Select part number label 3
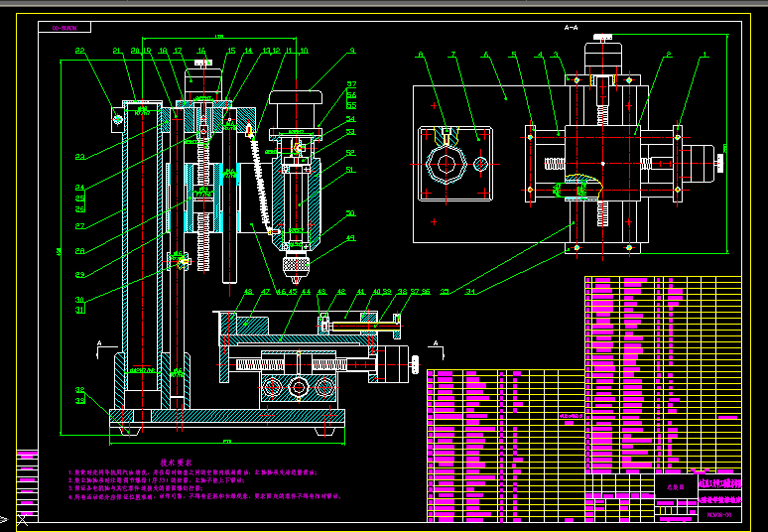The height and width of the screenshot is (532, 768). (x=556, y=55)
